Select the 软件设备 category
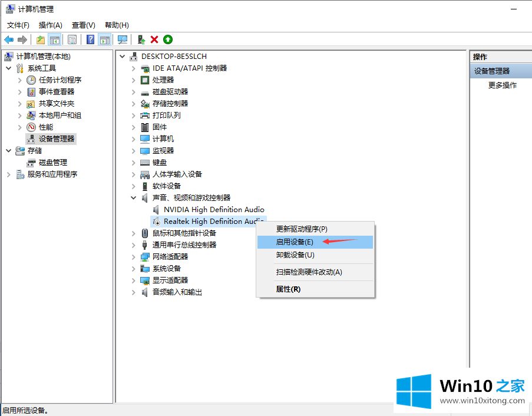 click(x=167, y=186)
